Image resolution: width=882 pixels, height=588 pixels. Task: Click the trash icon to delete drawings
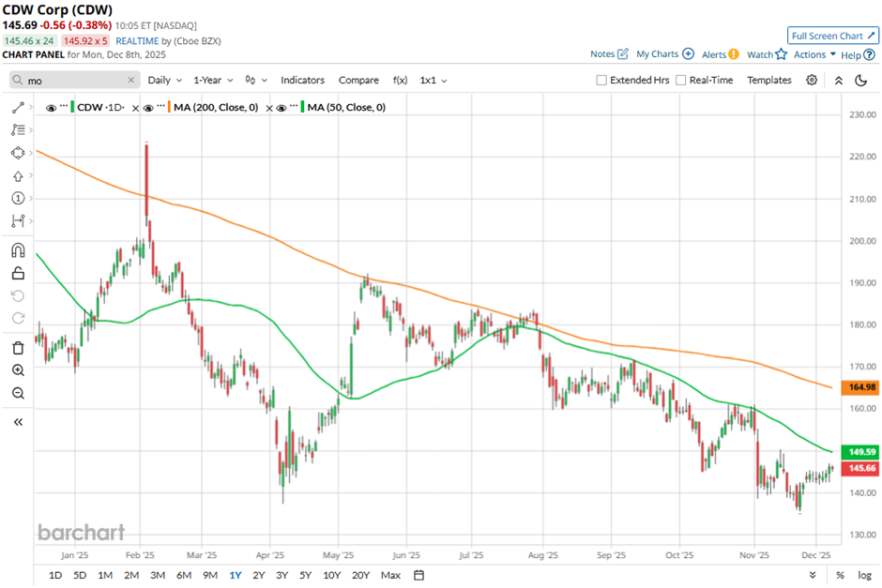(17, 348)
